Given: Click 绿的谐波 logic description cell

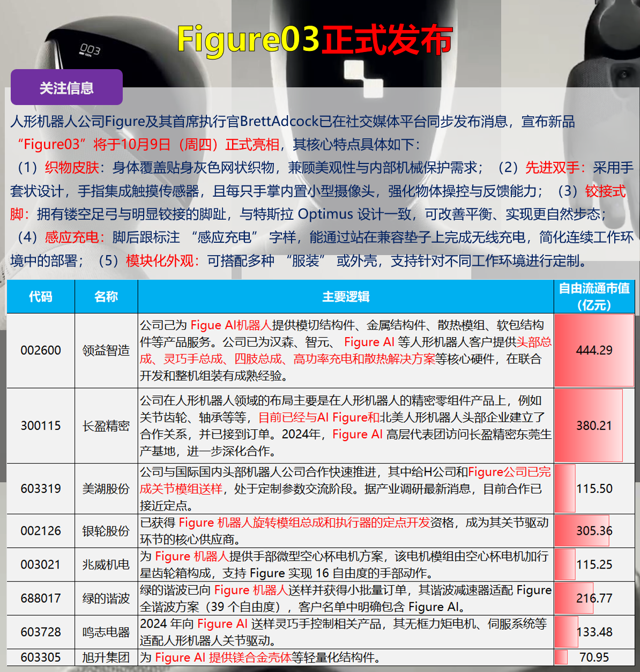Looking at the screenshot, I should point(346,598).
